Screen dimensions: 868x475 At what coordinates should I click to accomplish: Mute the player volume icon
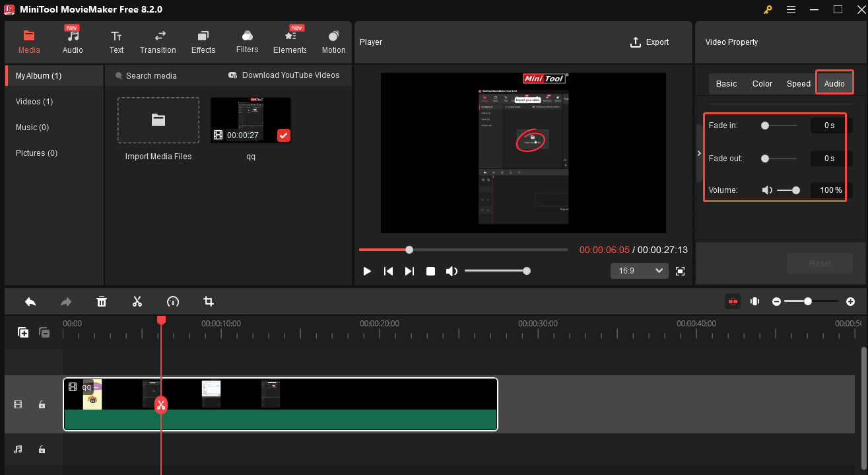451,271
